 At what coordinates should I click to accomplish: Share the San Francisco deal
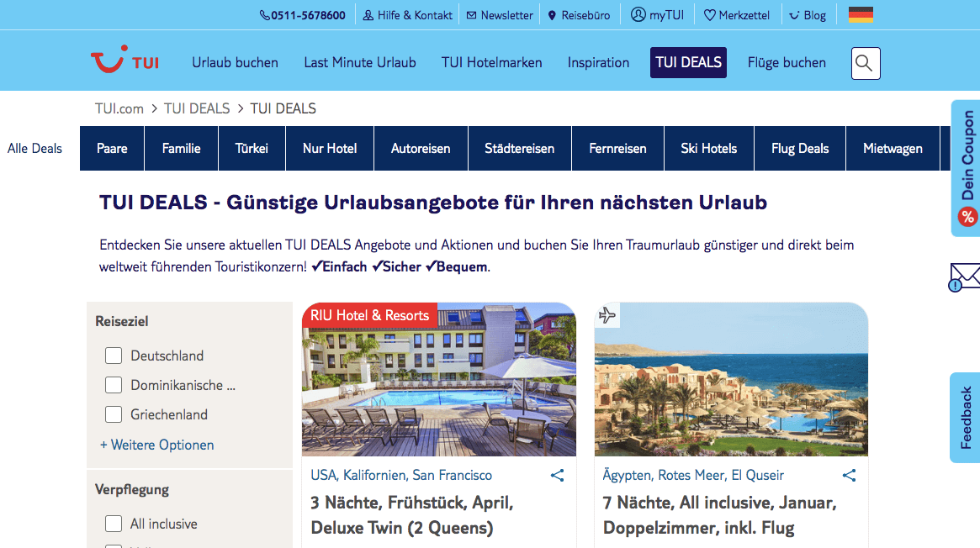pos(557,476)
